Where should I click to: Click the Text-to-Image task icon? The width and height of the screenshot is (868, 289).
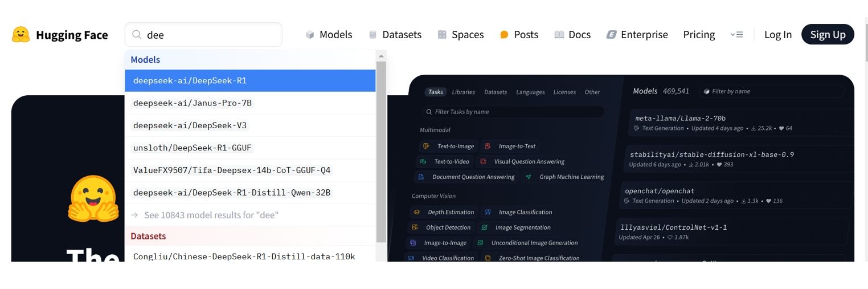pyautogui.click(x=426, y=146)
